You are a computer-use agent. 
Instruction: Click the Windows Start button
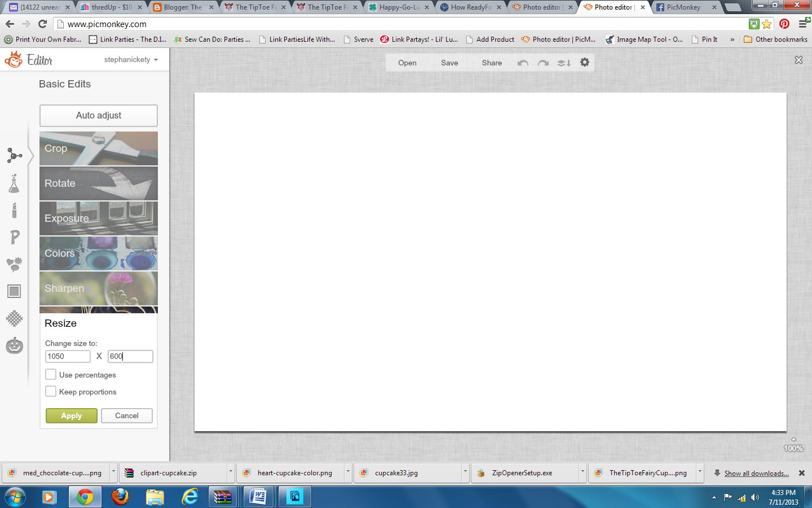pos(15,497)
